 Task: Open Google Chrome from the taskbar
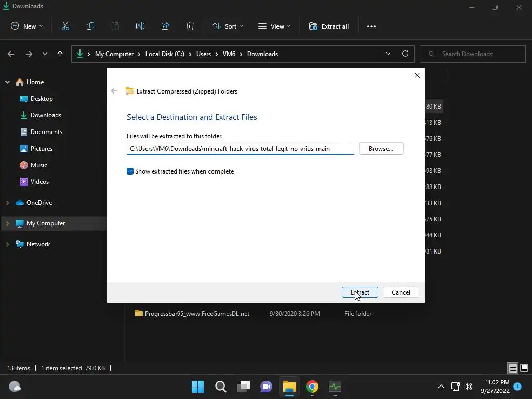click(312, 387)
